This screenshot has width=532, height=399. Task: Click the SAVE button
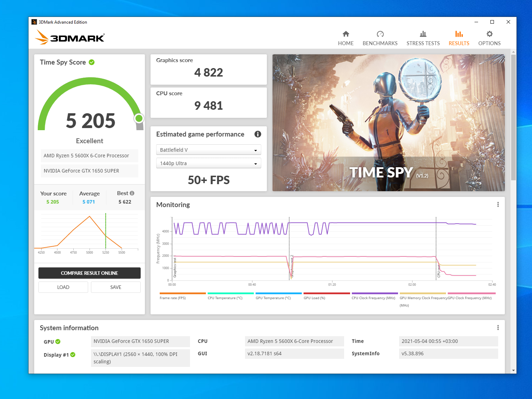[116, 287]
